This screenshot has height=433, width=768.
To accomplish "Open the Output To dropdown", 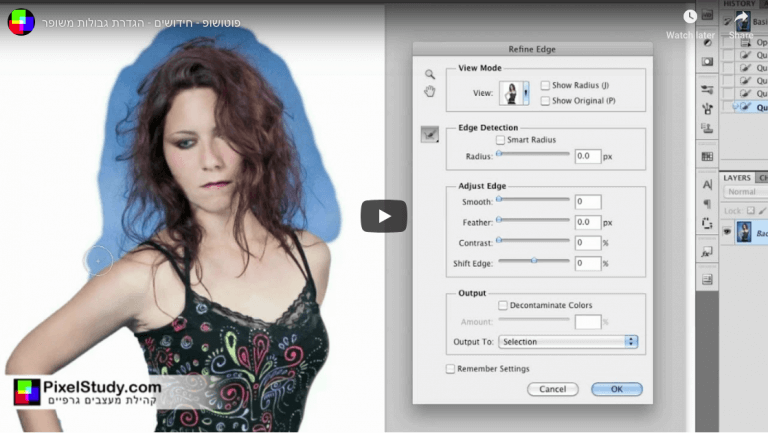I will click(568, 342).
